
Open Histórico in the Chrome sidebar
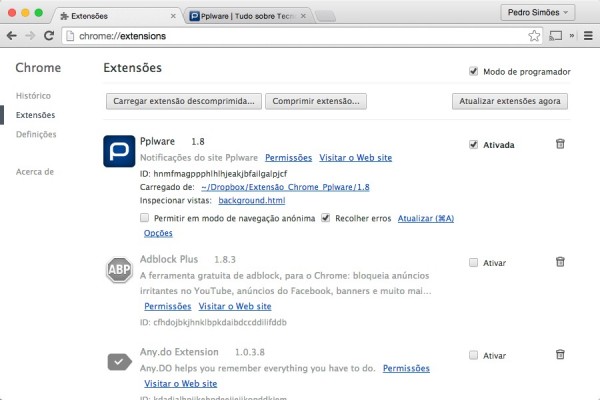pos(33,96)
